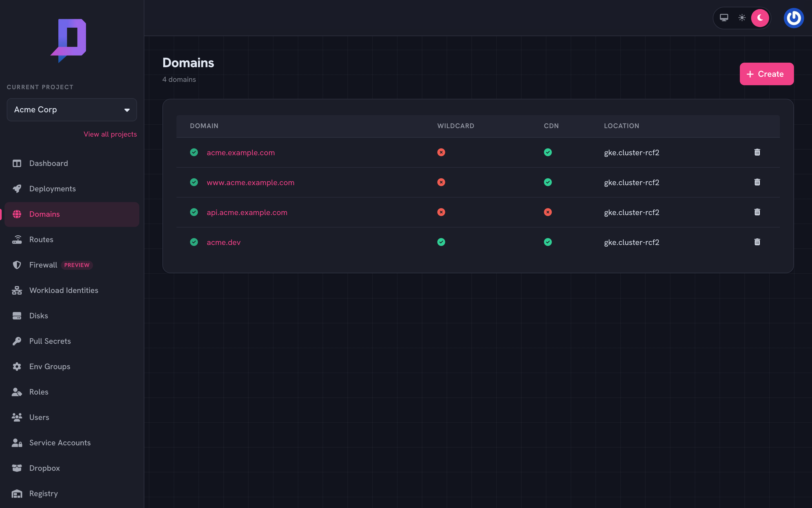The image size is (812, 508).
Task: Click the Domains globe icon
Action: point(17,214)
